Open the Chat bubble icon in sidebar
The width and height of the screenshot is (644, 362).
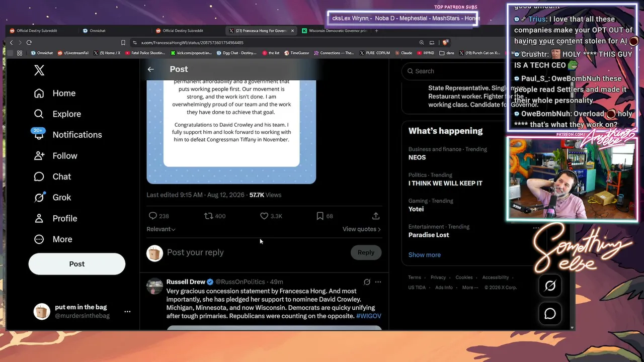39,176
